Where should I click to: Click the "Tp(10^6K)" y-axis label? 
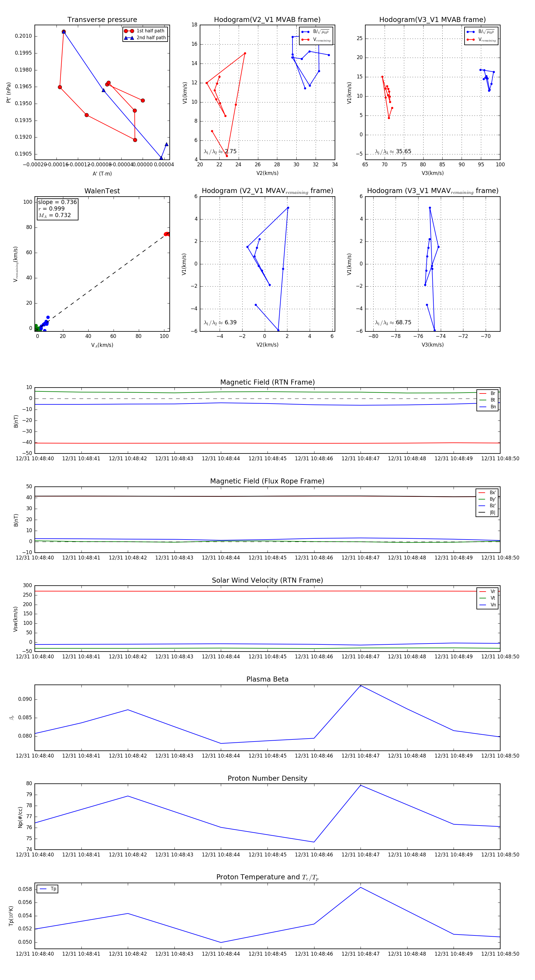click(11, 916)
